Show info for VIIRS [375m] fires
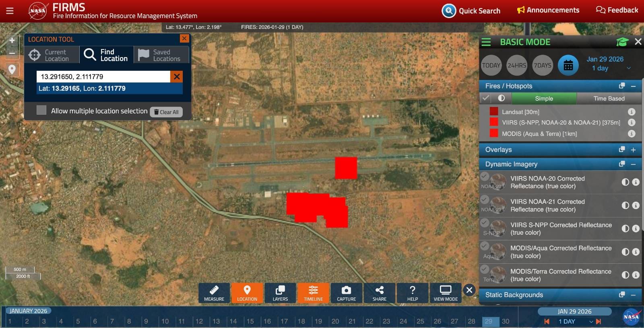The height and width of the screenshot is (328, 644). pyautogui.click(x=632, y=123)
